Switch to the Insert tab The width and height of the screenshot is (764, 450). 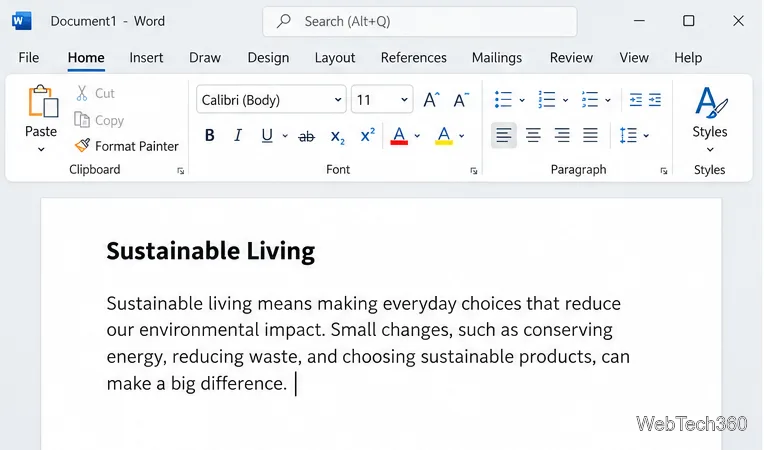click(146, 57)
